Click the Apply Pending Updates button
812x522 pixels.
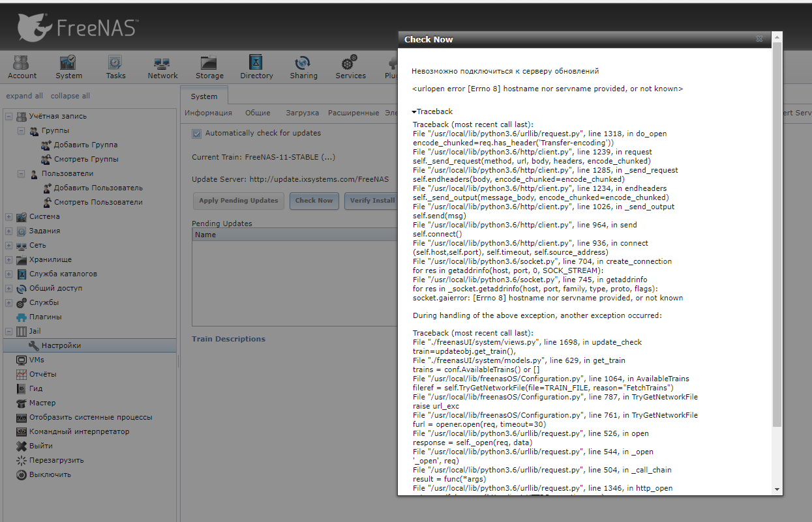[239, 200]
